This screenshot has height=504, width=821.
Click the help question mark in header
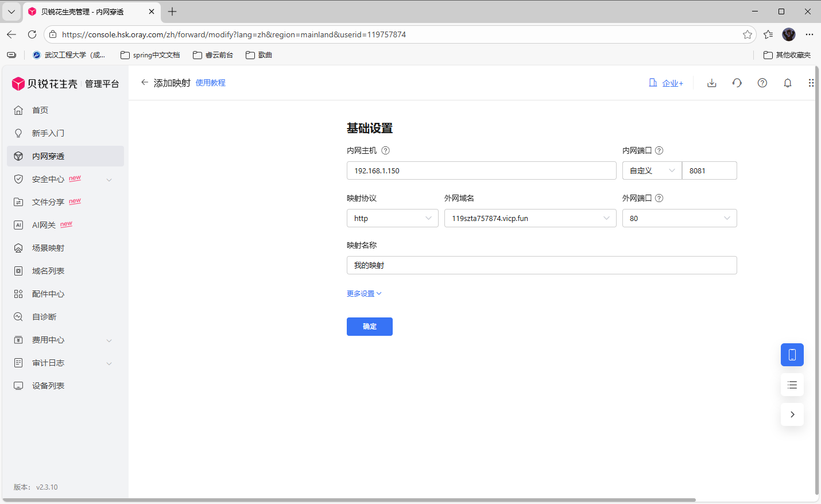(x=762, y=83)
